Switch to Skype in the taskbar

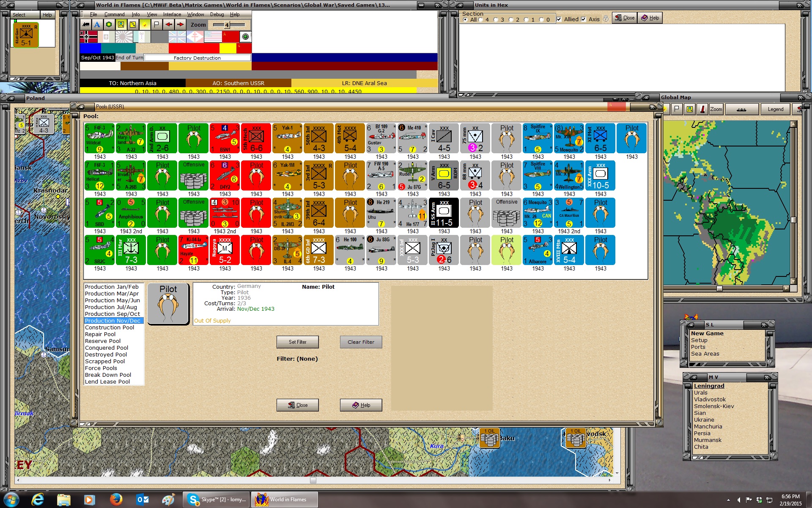(x=217, y=500)
